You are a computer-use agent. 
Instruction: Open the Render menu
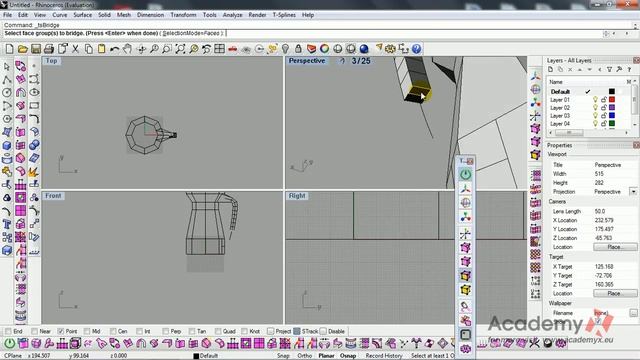(257, 15)
